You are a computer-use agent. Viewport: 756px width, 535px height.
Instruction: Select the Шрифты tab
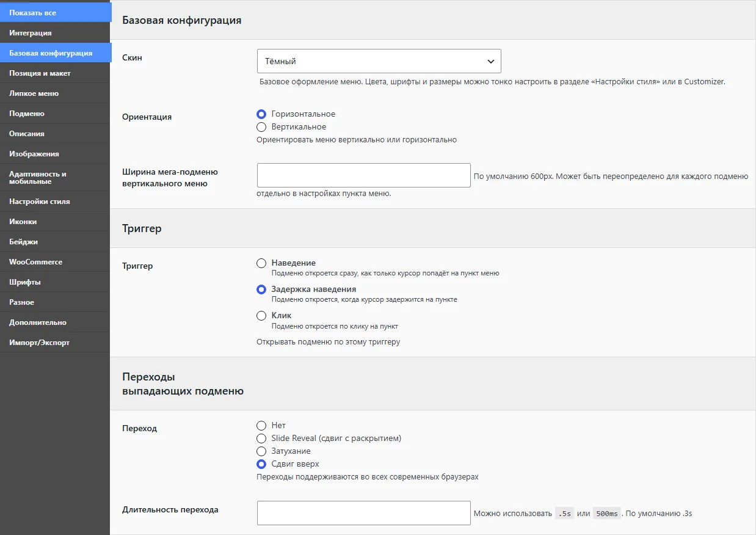point(55,282)
